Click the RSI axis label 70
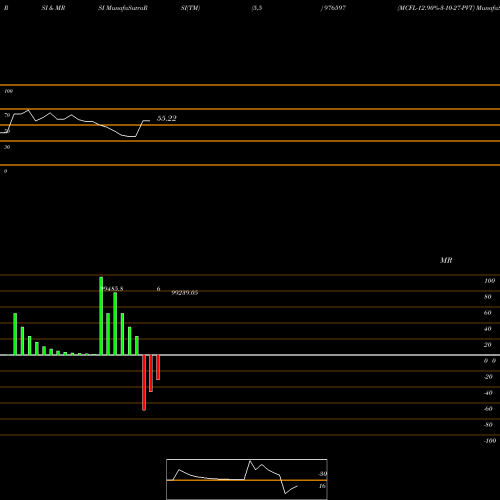The height and width of the screenshot is (500, 500). point(7,115)
